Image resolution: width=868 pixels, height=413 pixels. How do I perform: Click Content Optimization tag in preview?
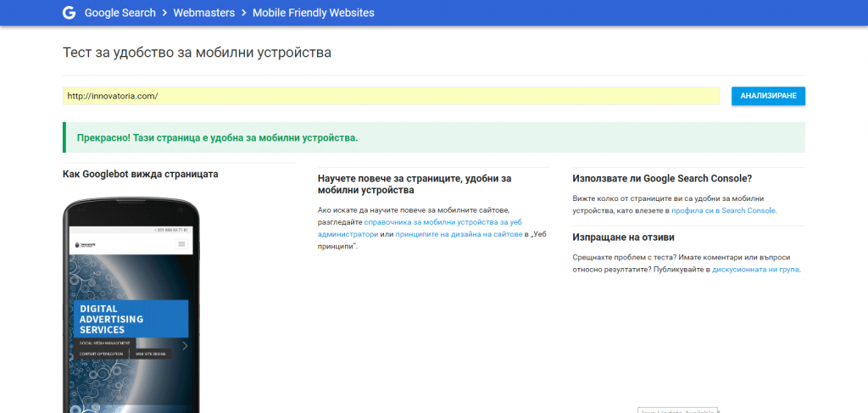click(x=102, y=354)
